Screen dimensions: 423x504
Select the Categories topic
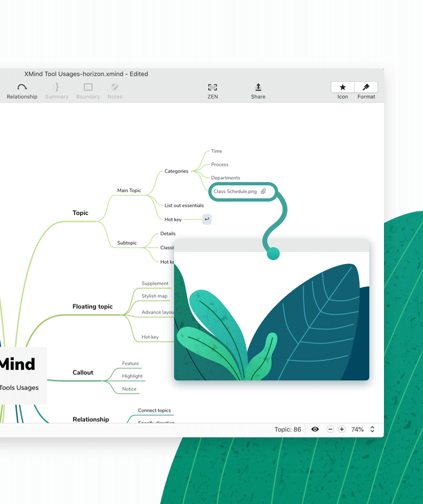point(176,171)
